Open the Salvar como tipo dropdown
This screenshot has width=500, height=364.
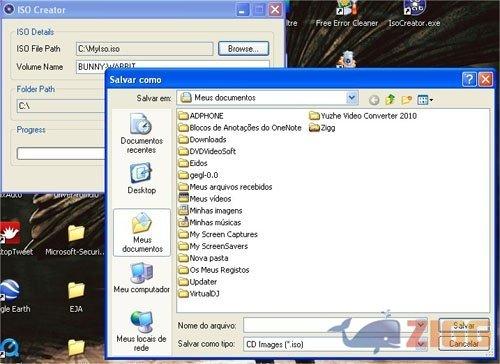point(420,344)
